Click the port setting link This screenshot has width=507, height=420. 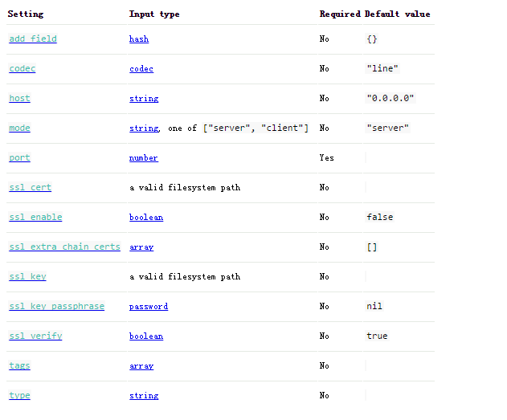[x=19, y=158]
